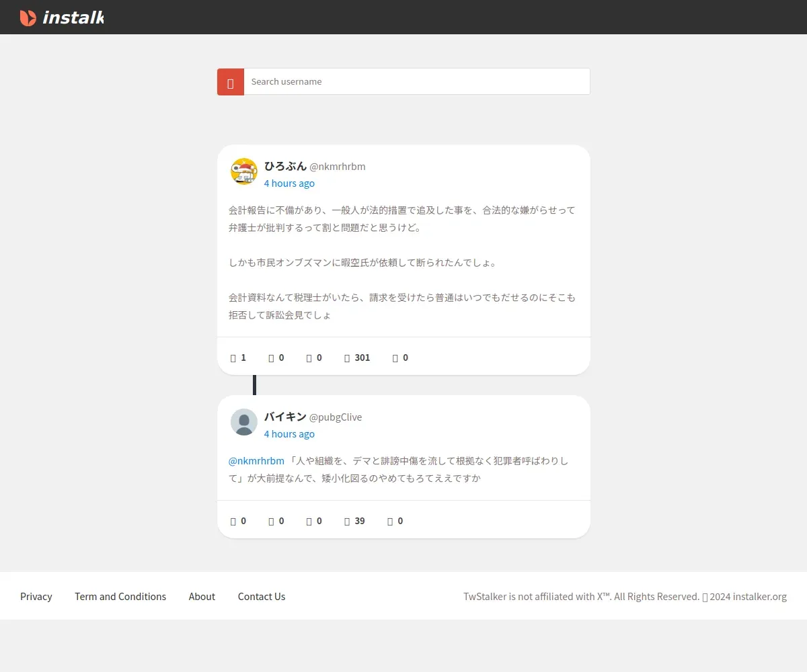
Task: Click last stat icon in バイキン post
Action: (390, 521)
